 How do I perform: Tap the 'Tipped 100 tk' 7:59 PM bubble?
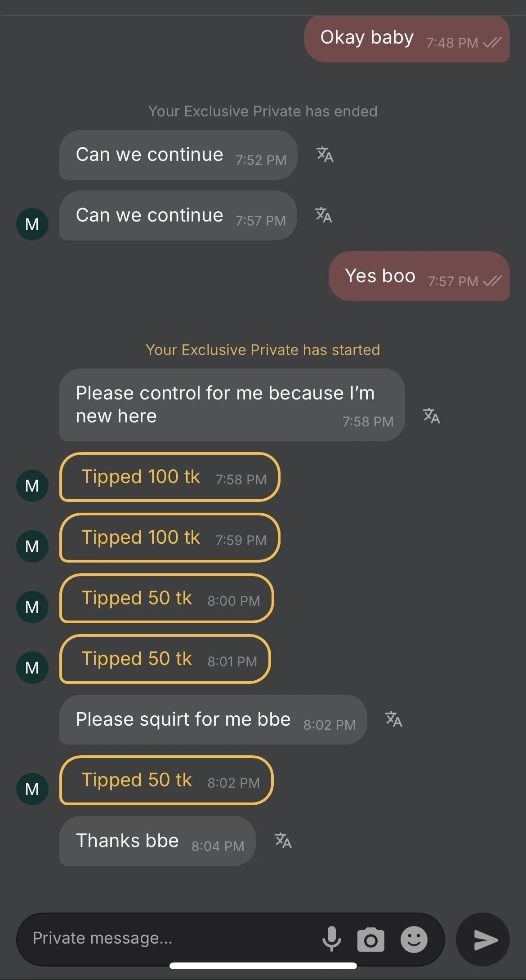169,538
